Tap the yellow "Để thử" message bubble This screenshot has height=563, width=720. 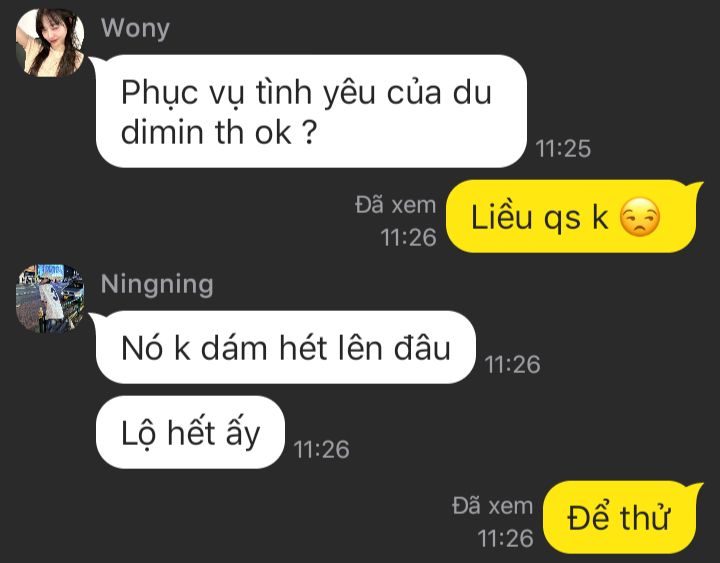coord(620,518)
